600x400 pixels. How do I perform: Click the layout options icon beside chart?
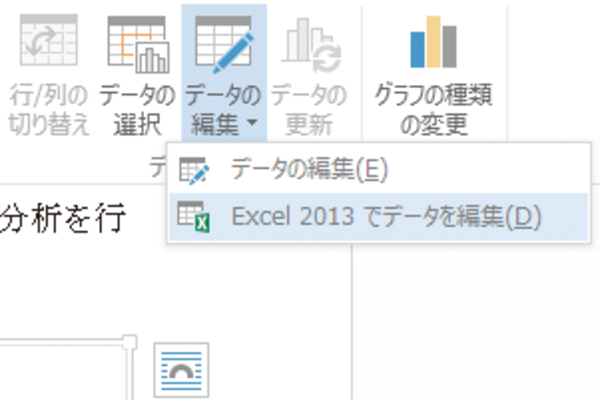pyautogui.click(x=181, y=370)
